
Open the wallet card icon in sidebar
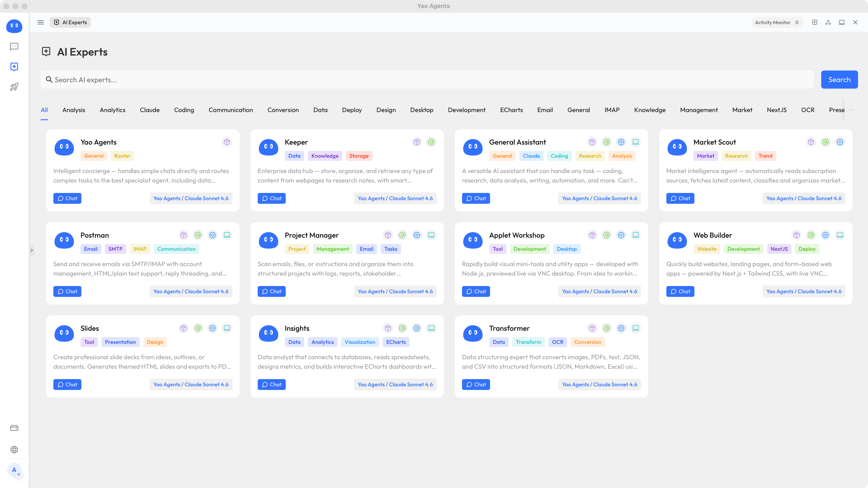[14, 428]
